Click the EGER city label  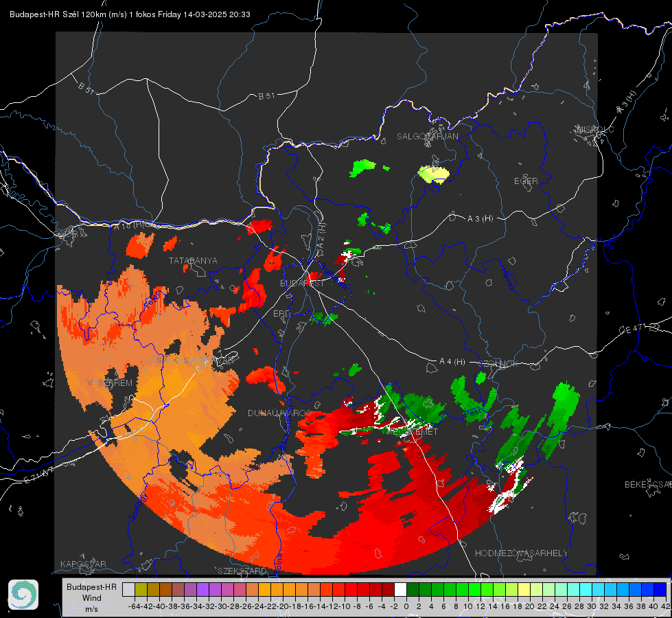point(526,181)
